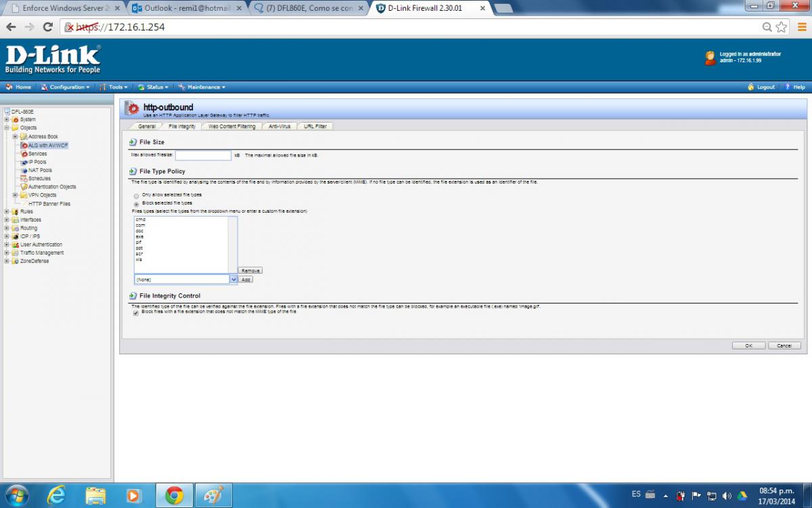Click the Schedules calendar icon
Viewport: 812px width, 508px height.
click(x=24, y=179)
